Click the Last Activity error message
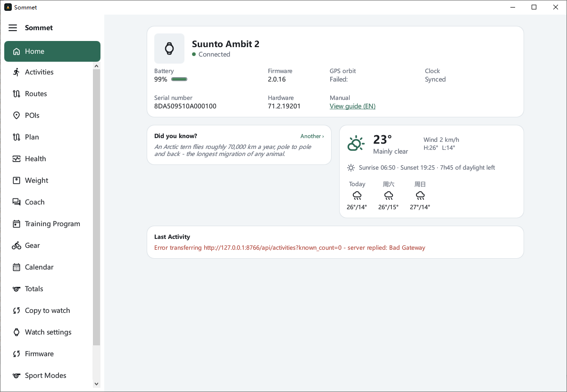Image resolution: width=567 pixels, height=392 pixels. (290, 248)
